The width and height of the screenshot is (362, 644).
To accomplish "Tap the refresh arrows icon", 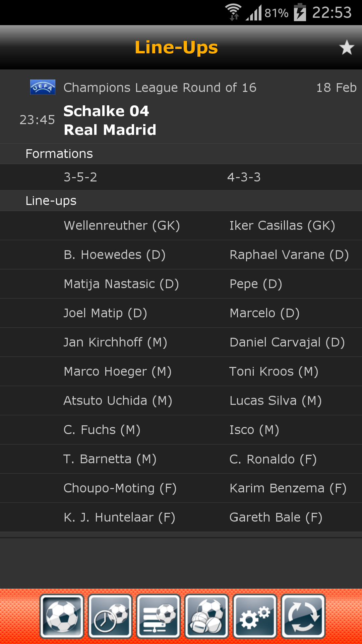I will click(303, 616).
